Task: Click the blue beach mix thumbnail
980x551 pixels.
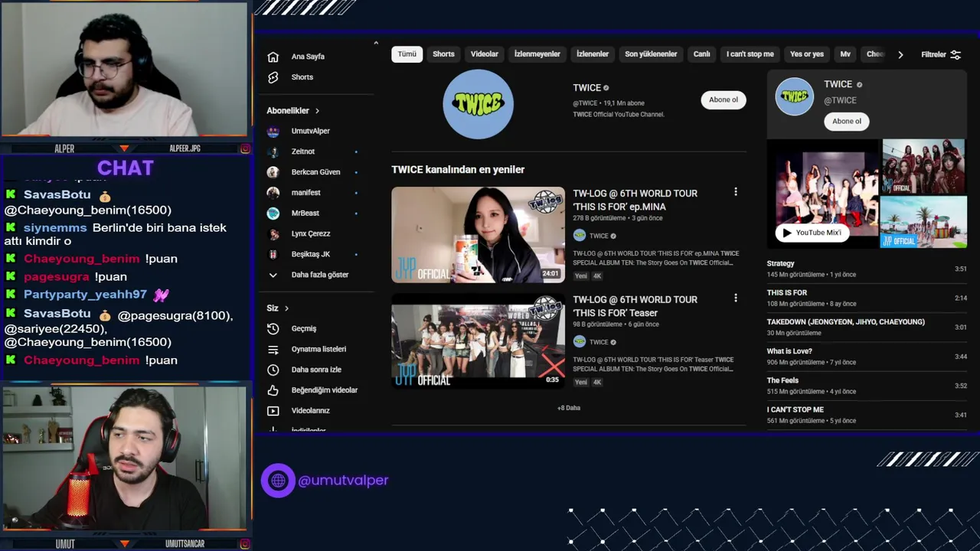Action: (x=924, y=222)
